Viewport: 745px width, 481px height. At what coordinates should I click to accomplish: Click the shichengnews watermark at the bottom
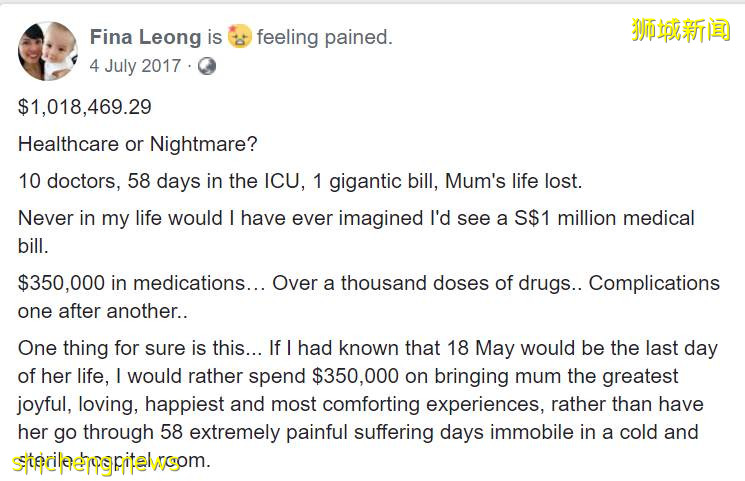95,462
